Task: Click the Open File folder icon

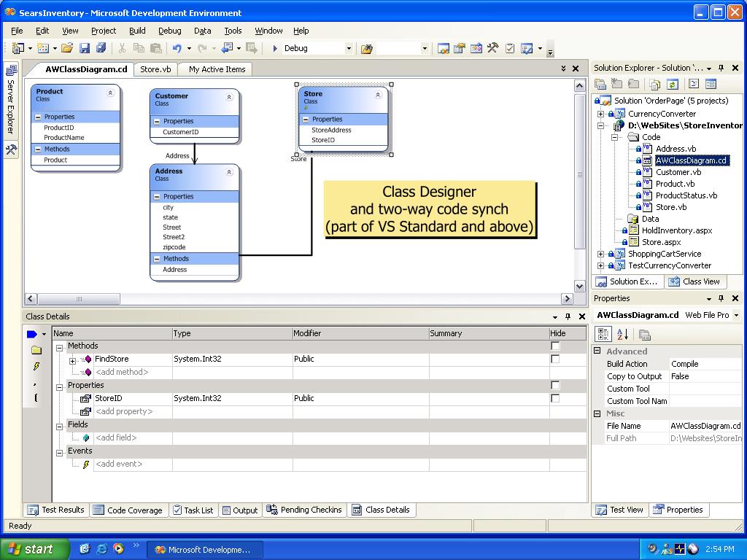Action: 67,48
